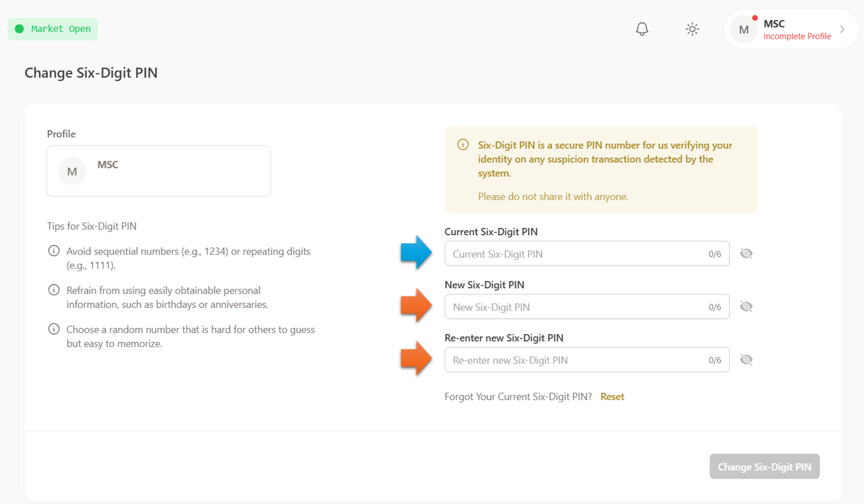Screen dimensions: 864x504
Task: Toggle visibility of New Six-Digit PIN
Action: tap(746, 307)
